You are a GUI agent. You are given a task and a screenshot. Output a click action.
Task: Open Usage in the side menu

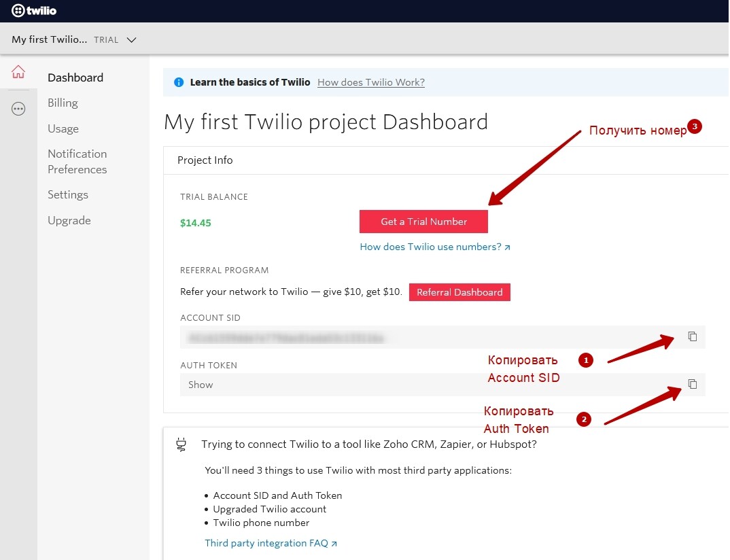(x=63, y=128)
